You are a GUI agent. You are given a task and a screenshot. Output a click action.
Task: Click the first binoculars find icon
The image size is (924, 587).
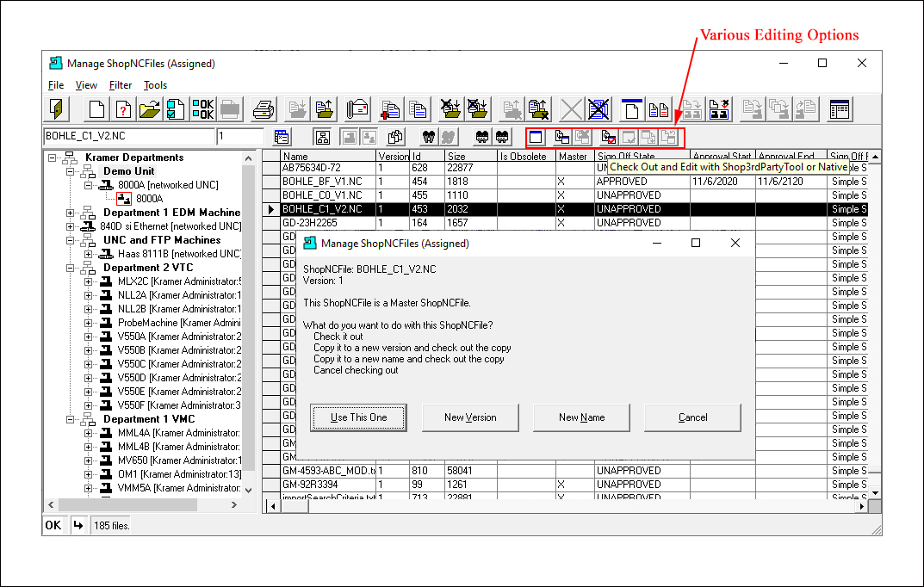(x=429, y=137)
